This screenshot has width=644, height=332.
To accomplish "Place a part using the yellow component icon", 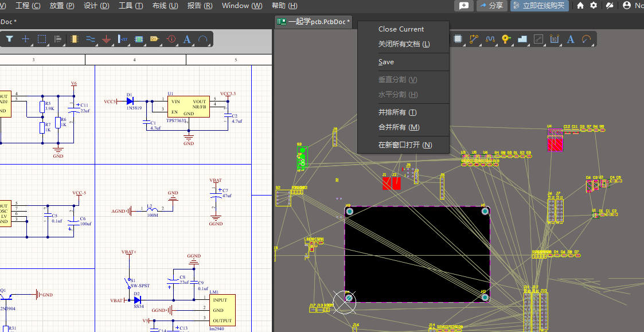I will pyautogui.click(x=75, y=39).
